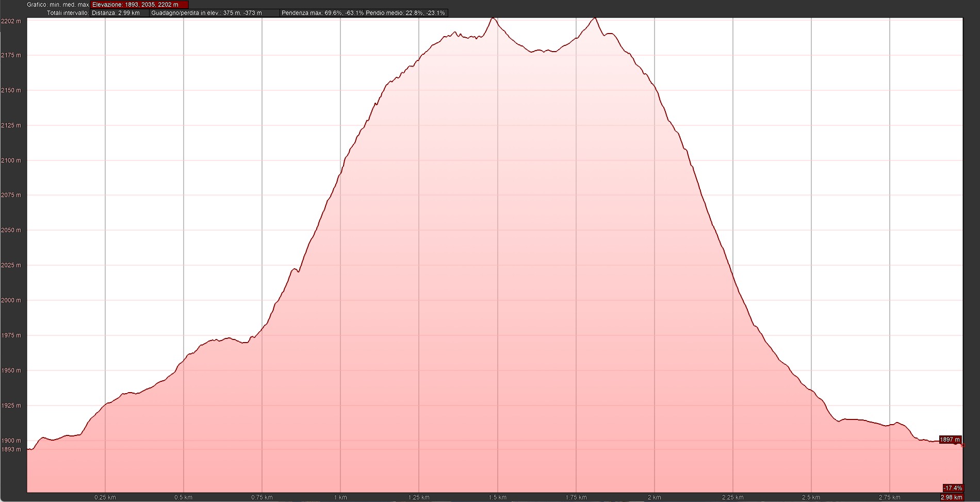Select the Pendenza max statistics box
The height and width of the screenshot is (502, 980).
(322, 13)
